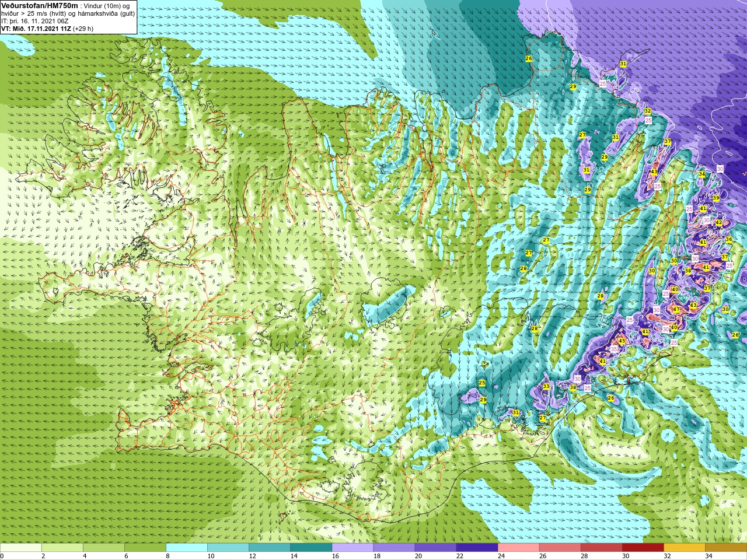Pick the 2–4 m/s light green legend swatch
This screenshot has height=560, width=747.
coord(62,548)
